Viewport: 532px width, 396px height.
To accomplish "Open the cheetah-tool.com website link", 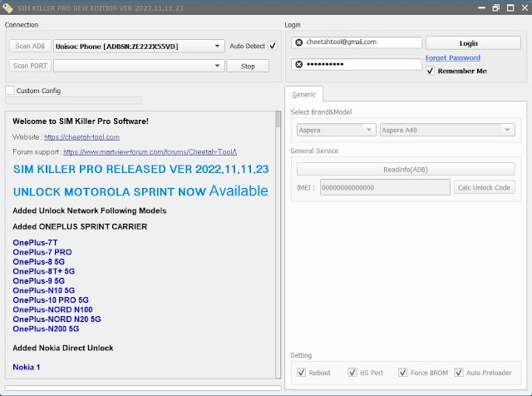I will click(81, 137).
